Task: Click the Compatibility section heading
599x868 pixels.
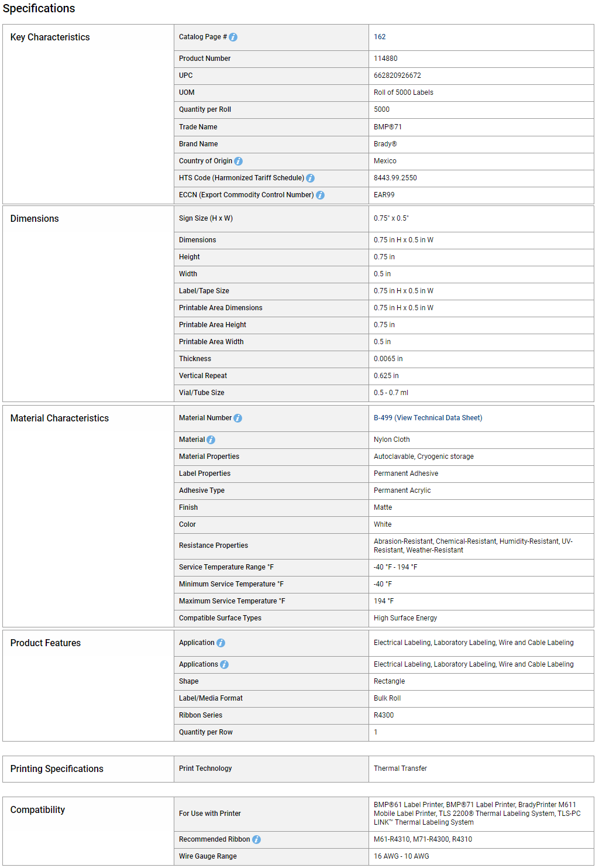Action: tap(37, 809)
